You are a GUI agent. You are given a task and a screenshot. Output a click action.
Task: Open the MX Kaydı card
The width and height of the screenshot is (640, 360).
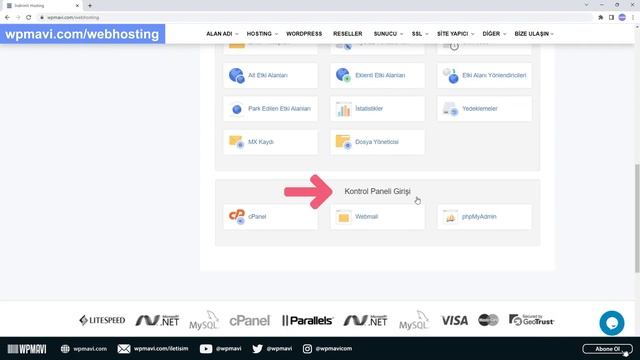[270, 142]
